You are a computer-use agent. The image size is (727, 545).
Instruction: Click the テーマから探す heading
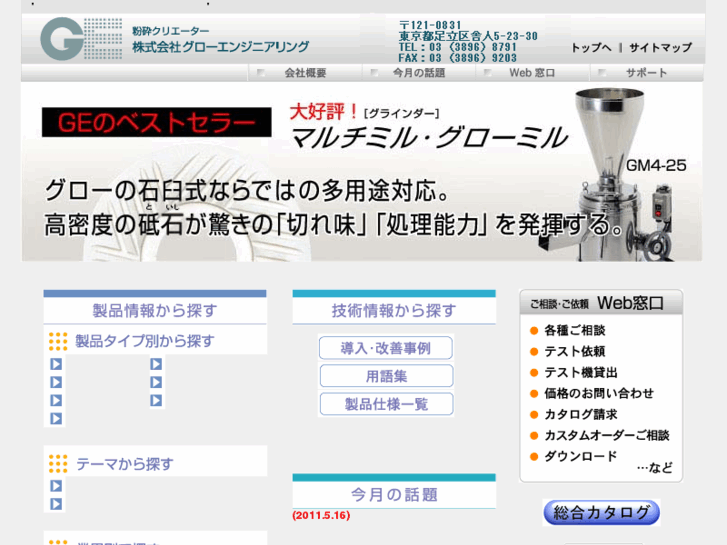[125, 464]
